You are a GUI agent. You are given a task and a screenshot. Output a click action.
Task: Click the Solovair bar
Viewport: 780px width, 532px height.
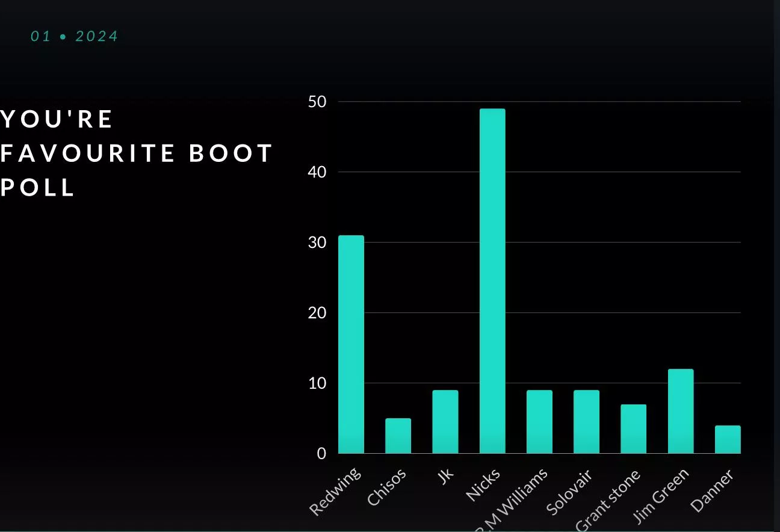point(586,421)
